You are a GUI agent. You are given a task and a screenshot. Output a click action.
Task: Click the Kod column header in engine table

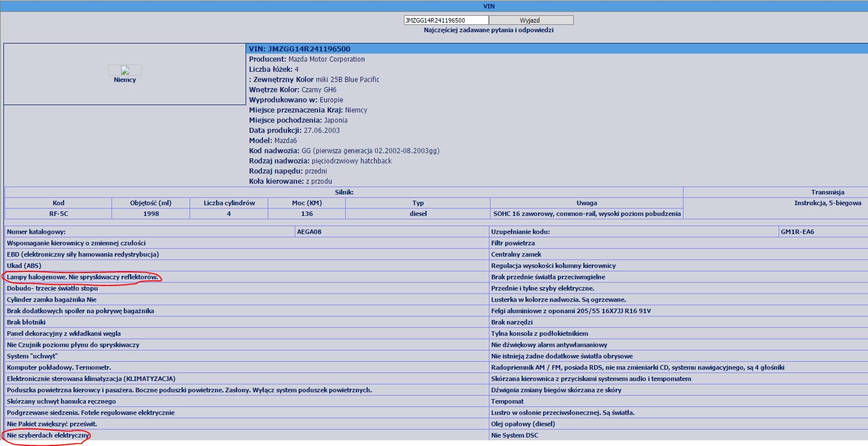58,203
